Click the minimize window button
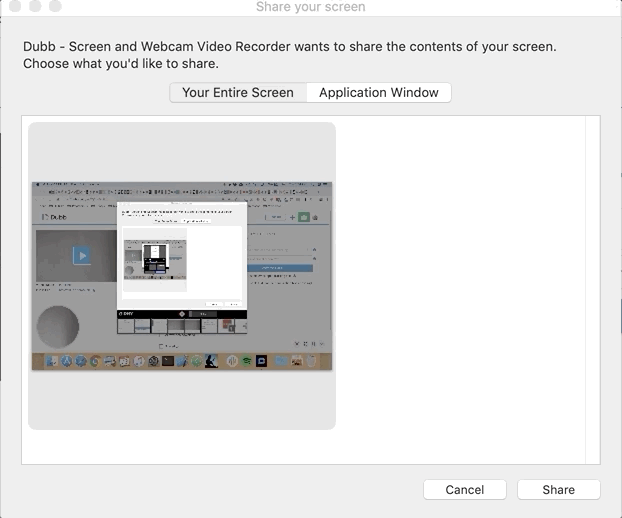This screenshot has width=622, height=518. (x=35, y=6)
